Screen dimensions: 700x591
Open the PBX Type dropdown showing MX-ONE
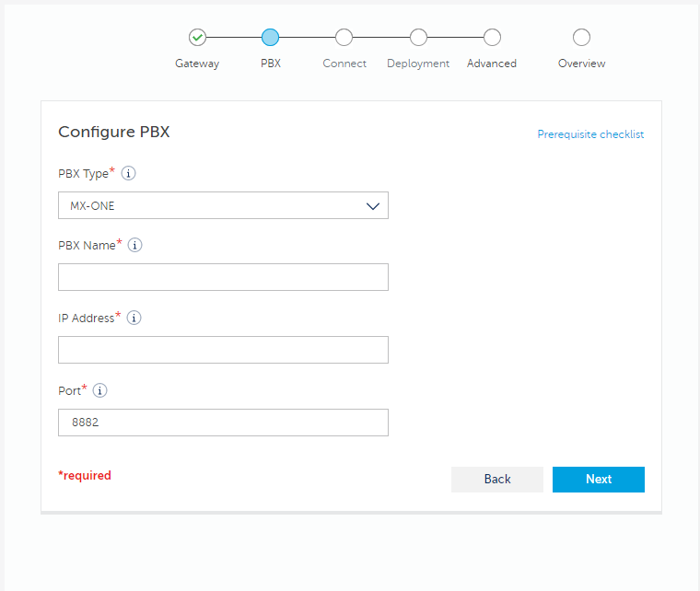[223, 205]
